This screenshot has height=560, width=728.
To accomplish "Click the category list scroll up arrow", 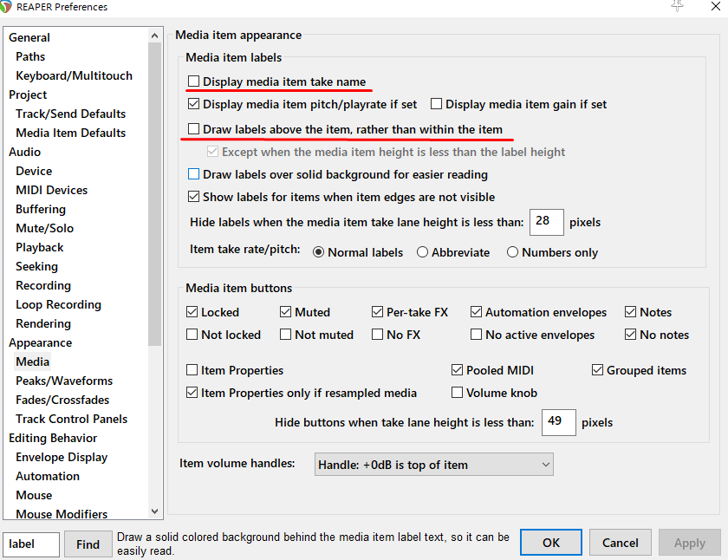I will pyautogui.click(x=154, y=36).
